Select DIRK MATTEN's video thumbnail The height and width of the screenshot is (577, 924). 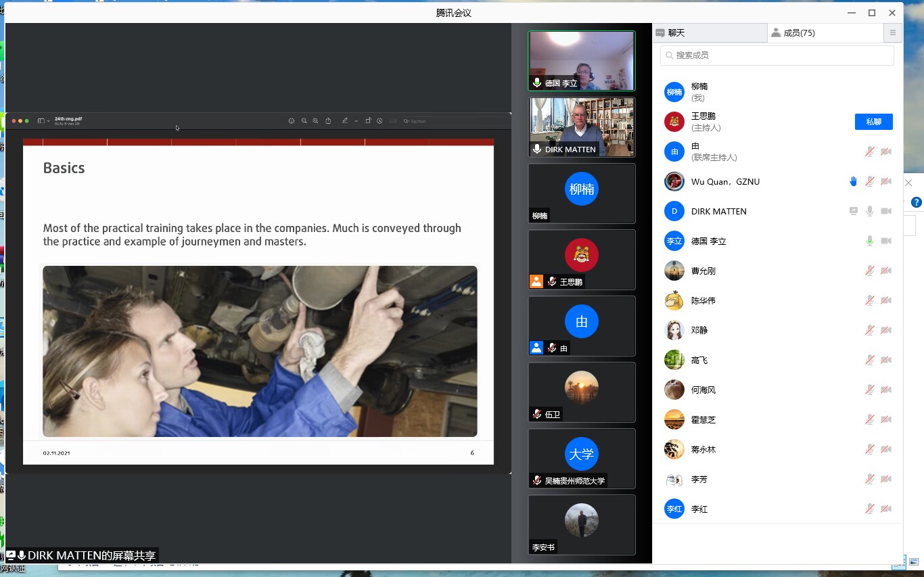click(x=581, y=126)
